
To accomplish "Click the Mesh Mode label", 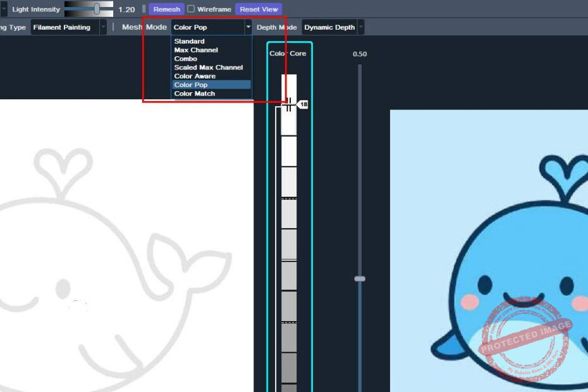I will [x=144, y=27].
